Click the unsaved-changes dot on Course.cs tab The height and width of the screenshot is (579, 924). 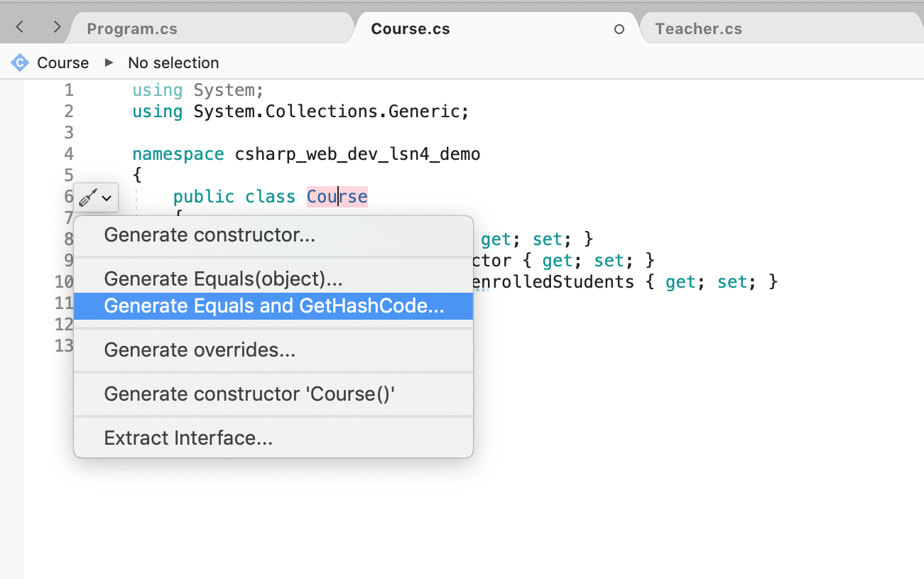(619, 29)
